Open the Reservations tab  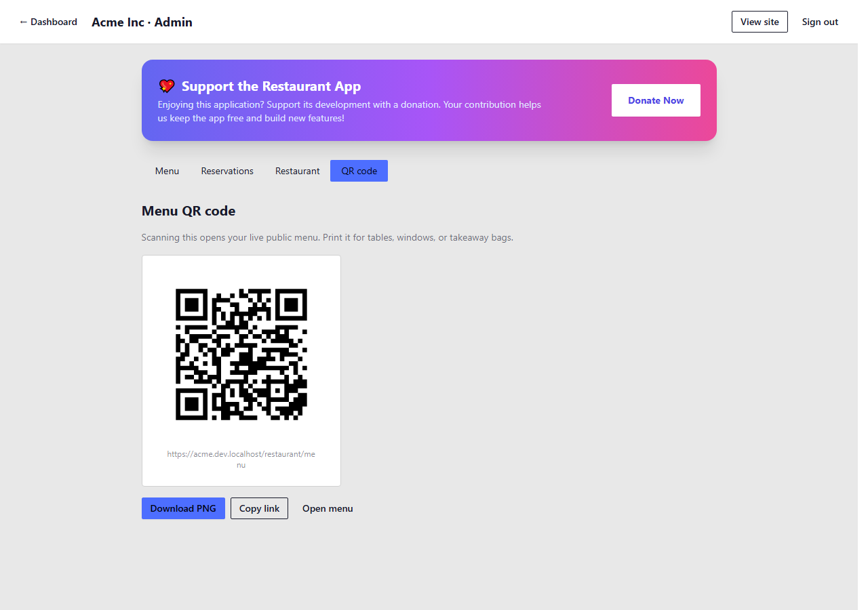pos(227,171)
